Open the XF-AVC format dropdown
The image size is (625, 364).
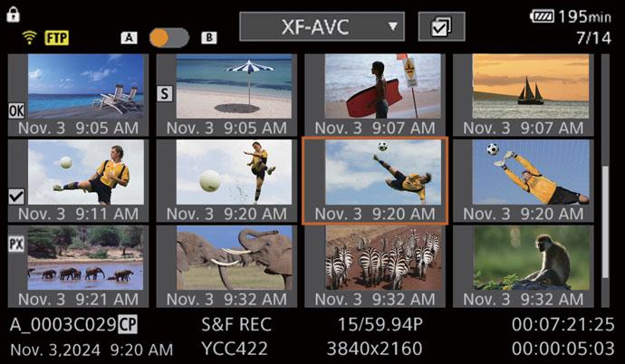322,26
